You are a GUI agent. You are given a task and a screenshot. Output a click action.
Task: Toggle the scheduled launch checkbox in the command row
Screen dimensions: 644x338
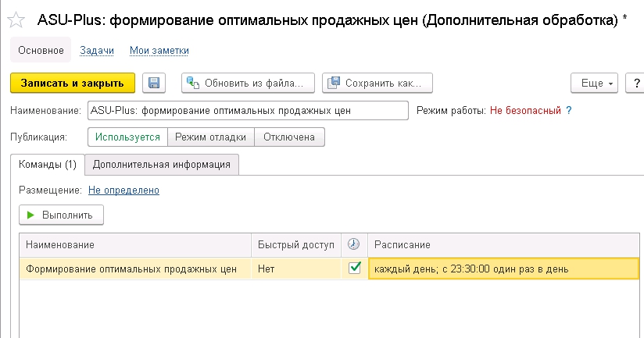[x=354, y=268]
